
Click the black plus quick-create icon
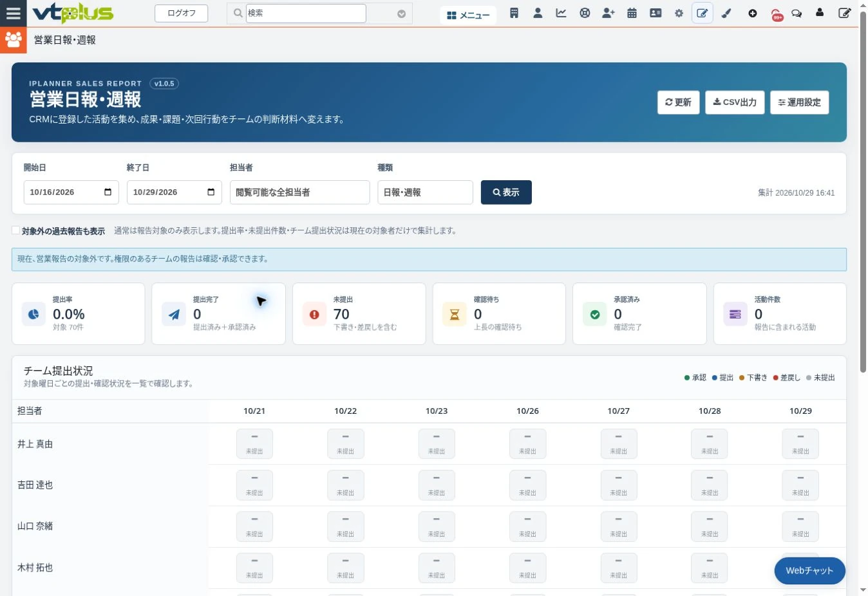[753, 13]
